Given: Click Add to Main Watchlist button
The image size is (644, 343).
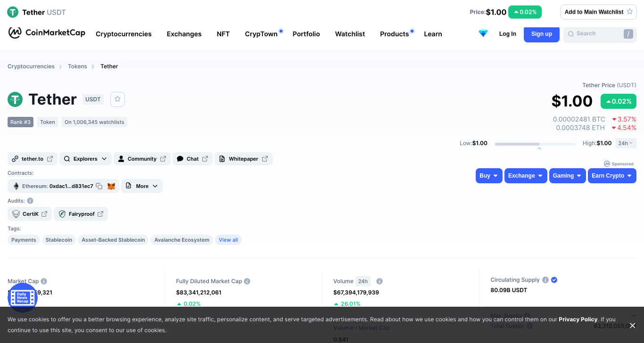Looking at the screenshot, I should point(599,12).
